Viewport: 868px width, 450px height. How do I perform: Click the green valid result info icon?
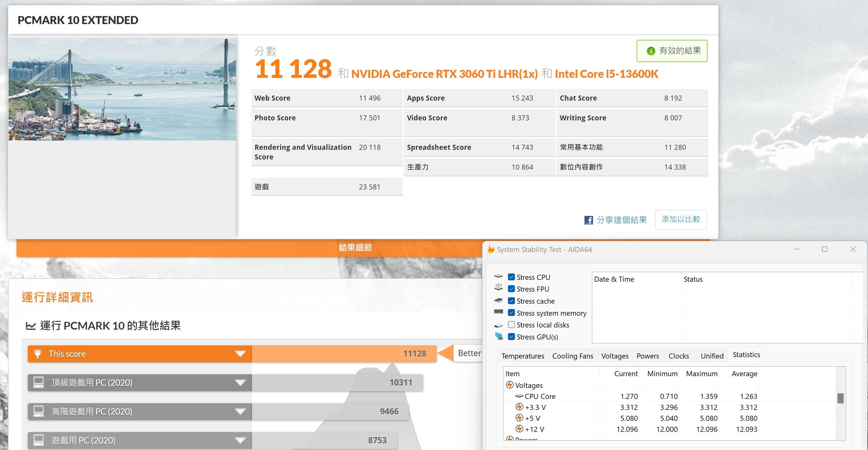(651, 51)
